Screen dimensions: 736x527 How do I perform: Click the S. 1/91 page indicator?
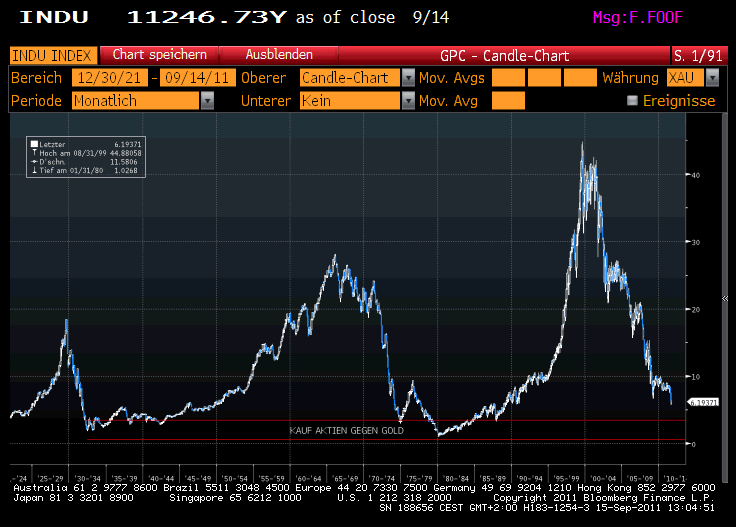[x=698, y=56]
